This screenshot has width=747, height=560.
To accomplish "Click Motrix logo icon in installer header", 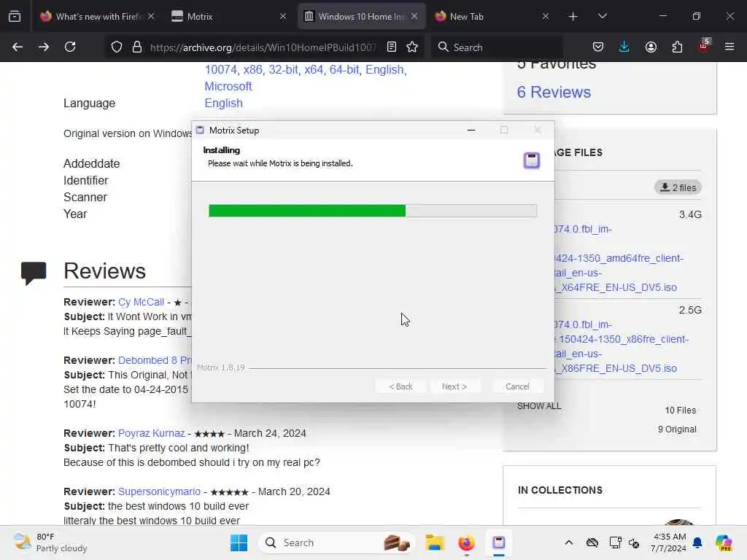I will [532, 160].
